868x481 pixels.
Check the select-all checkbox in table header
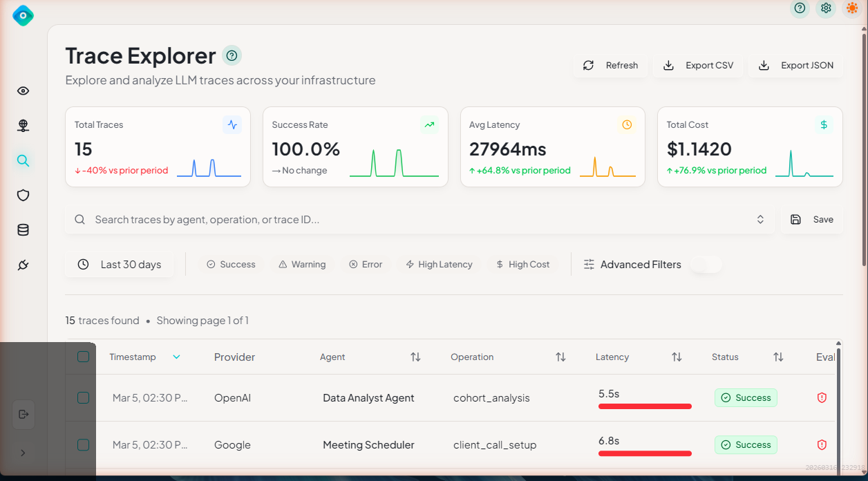tap(83, 357)
